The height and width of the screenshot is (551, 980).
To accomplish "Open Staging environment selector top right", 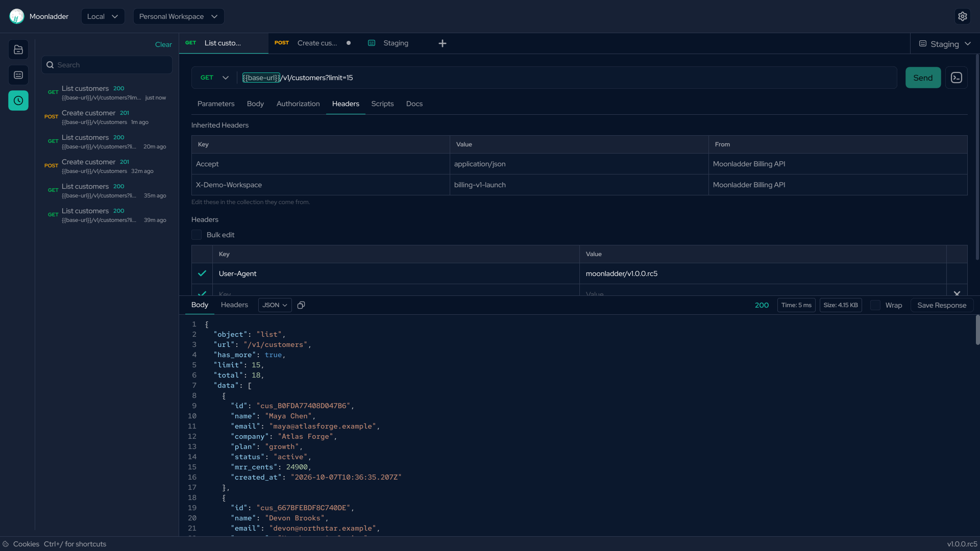I will tap(945, 44).
